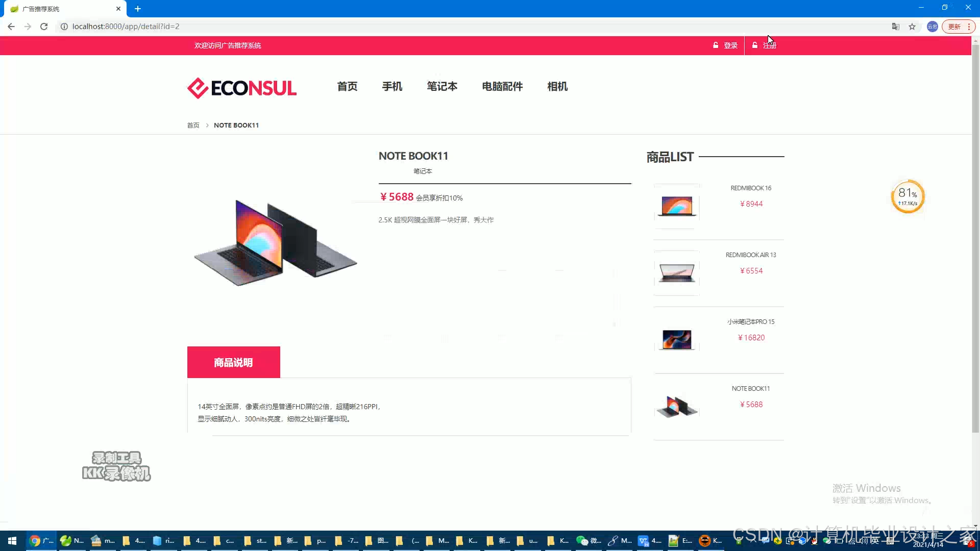Screen dimensions: 980x551
Task: Open the browser profile avatar
Action: pos(932,27)
